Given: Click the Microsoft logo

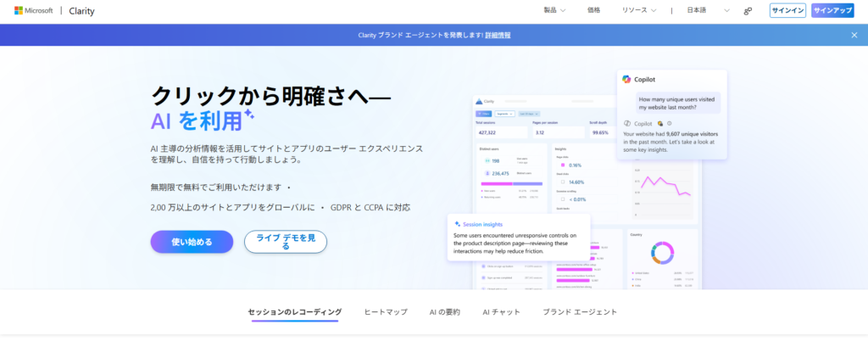Looking at the screenshot, I should pyautogui.click(x=33, y=10).
